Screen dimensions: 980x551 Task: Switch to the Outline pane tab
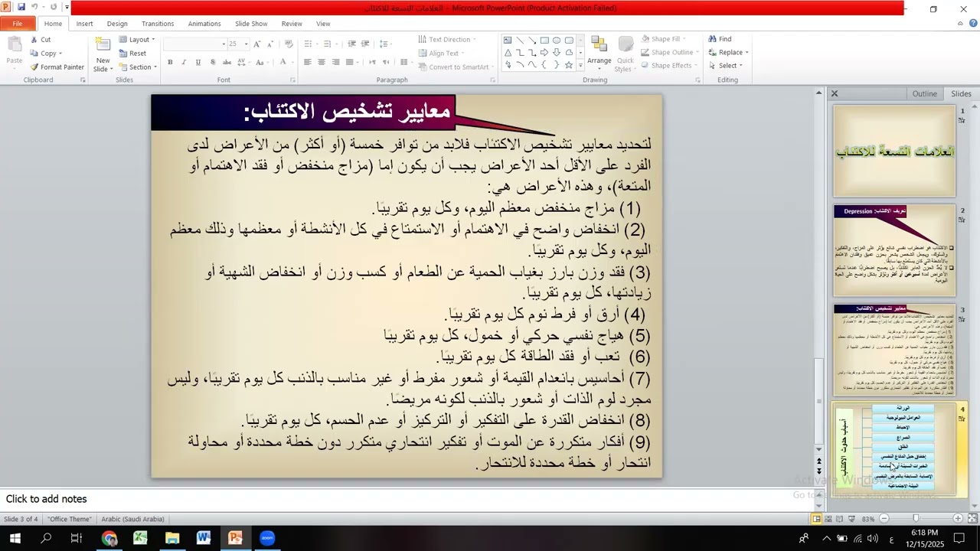click(x=924, y=93)
